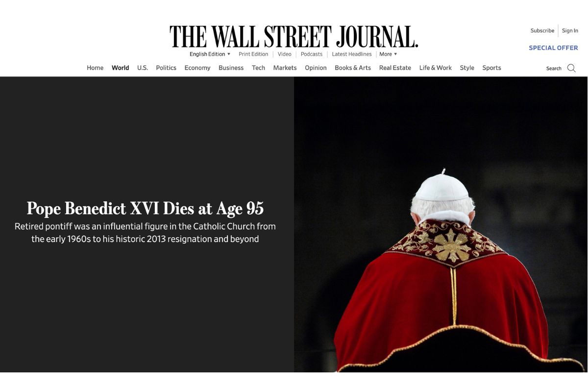The image size is (588, 392).
Task: Open the Pope Benedict XVI headline article
Action: click(145, 208)
